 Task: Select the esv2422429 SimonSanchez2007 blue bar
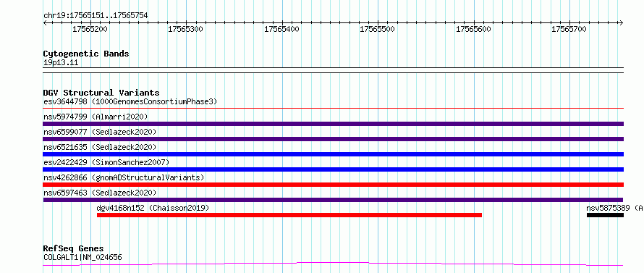click(x=333, y=169)
